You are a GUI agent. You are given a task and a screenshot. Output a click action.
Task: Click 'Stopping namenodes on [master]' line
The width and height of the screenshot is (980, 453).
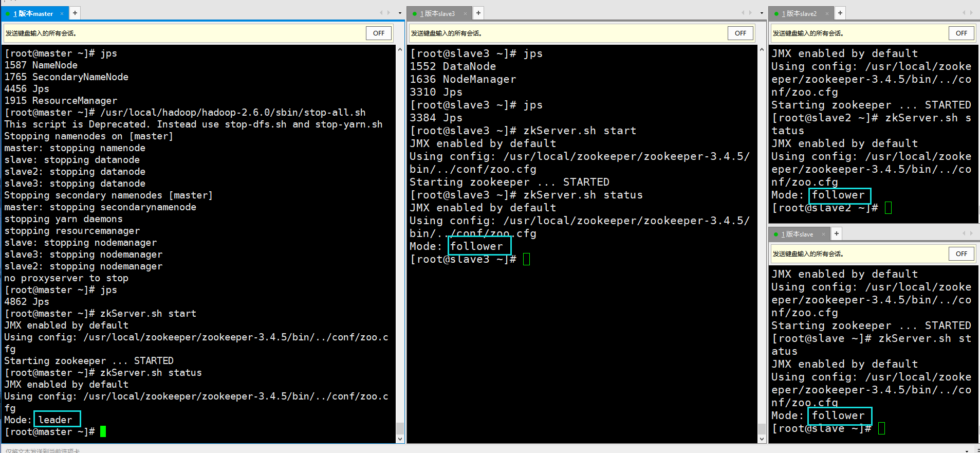coord(89,136)
